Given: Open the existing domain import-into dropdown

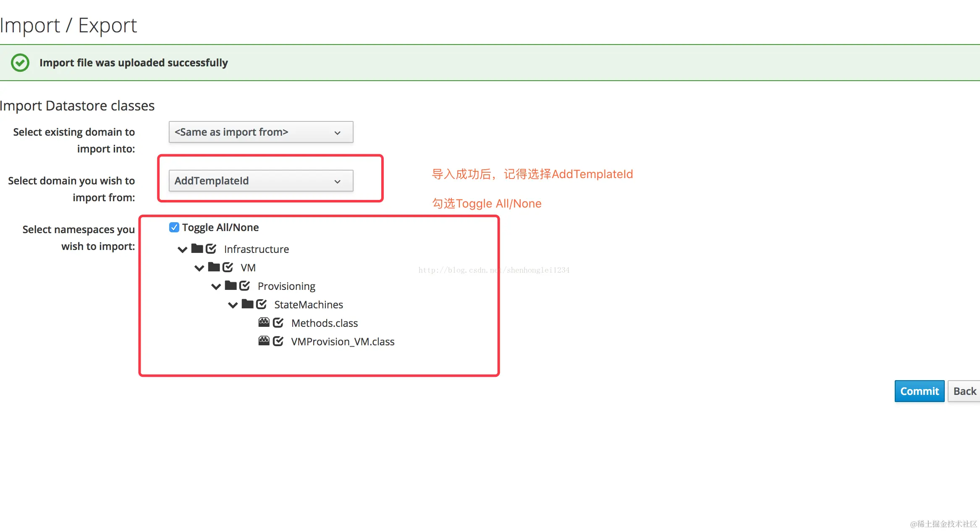Looking at the screenshot, I should click(x=261, y=132).
